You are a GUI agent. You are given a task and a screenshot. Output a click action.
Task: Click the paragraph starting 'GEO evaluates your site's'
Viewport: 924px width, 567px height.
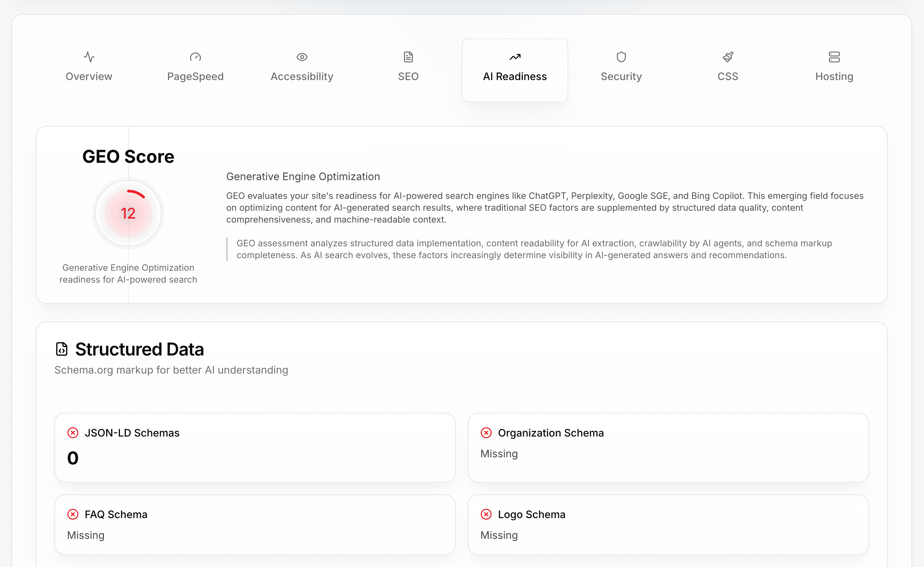tap(545, 208)
